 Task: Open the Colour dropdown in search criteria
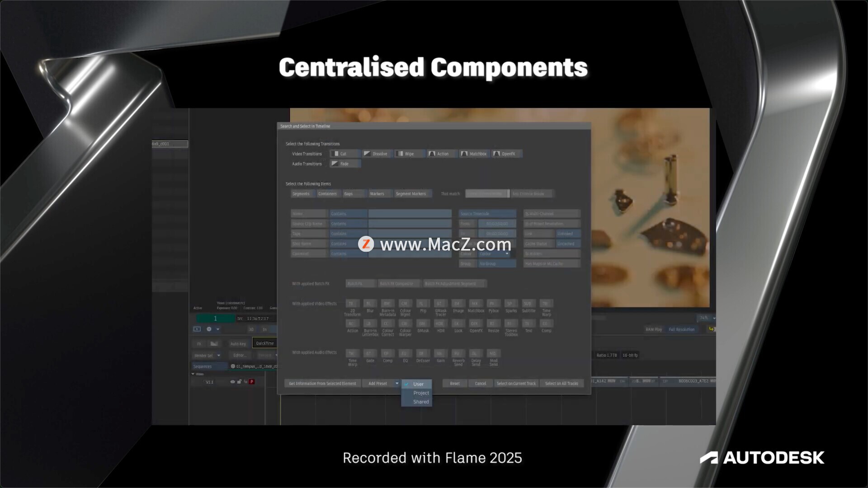click(x=494, y=254)
